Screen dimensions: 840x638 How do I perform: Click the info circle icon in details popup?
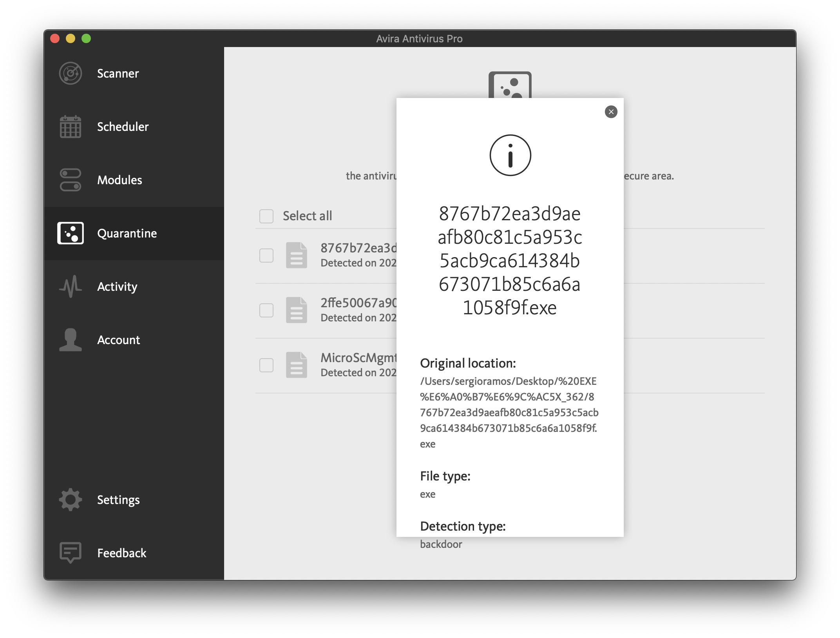coord(510,155)
